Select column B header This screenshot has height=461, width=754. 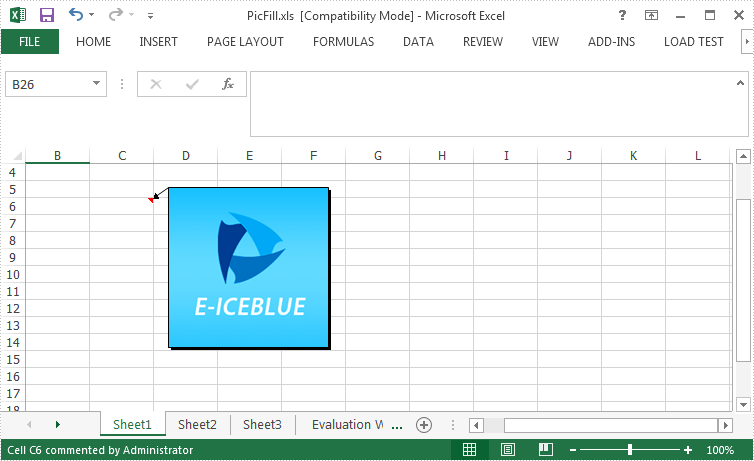[x=57, y=156]
